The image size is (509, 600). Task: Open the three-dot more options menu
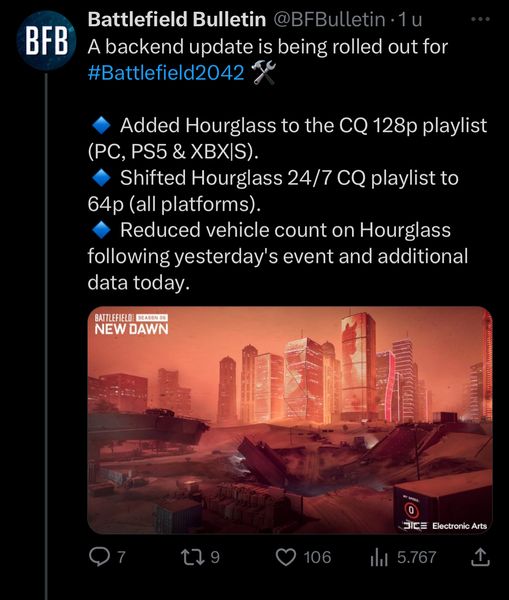[480, 19]
